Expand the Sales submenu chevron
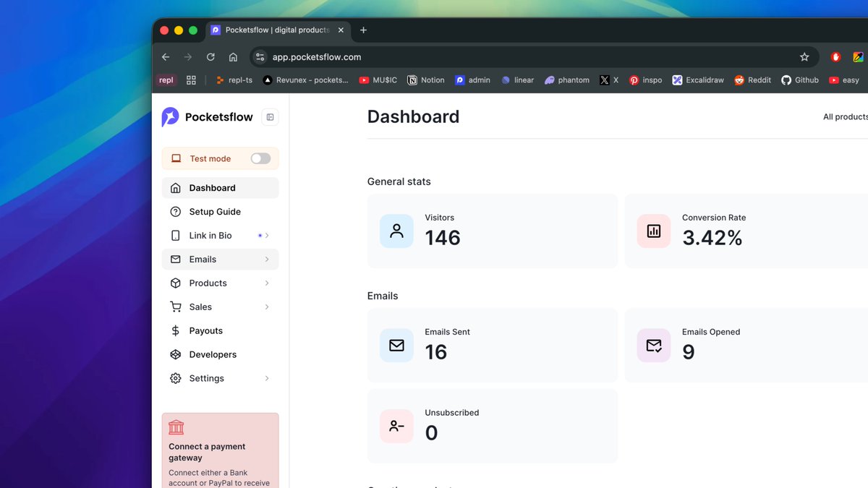Screen dimensions: 868x488 pos(267,307)
